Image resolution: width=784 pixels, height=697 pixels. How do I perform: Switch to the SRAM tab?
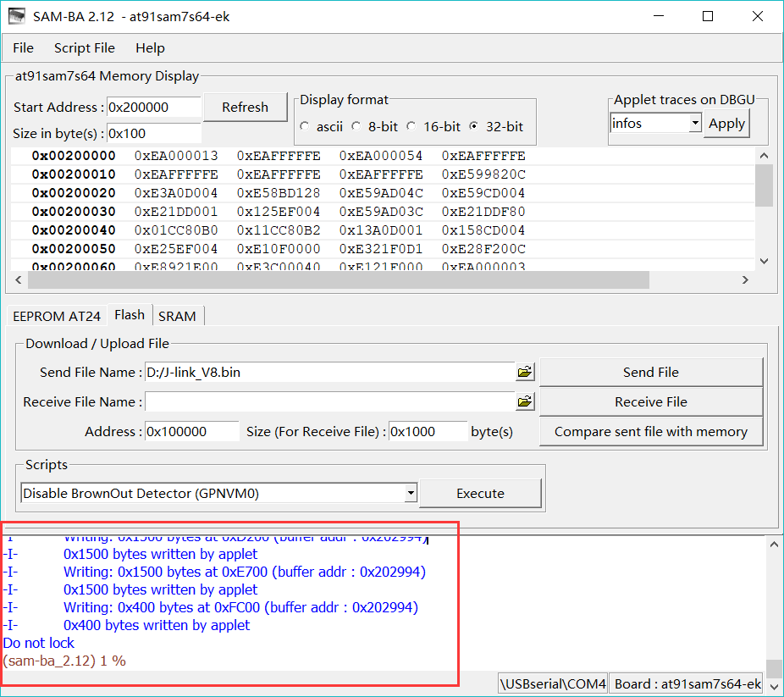[178, 315]
